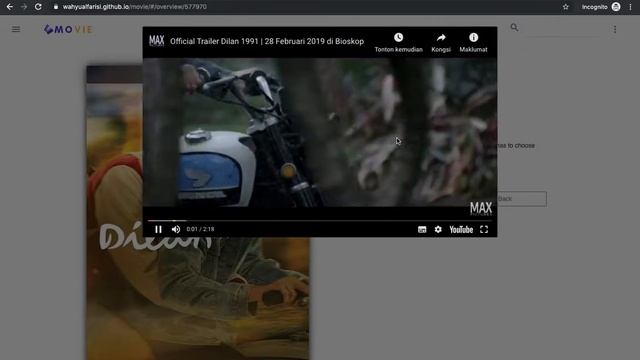
Task: Open the page's vertical three-dot menu
Action: (x=615, y=29)
